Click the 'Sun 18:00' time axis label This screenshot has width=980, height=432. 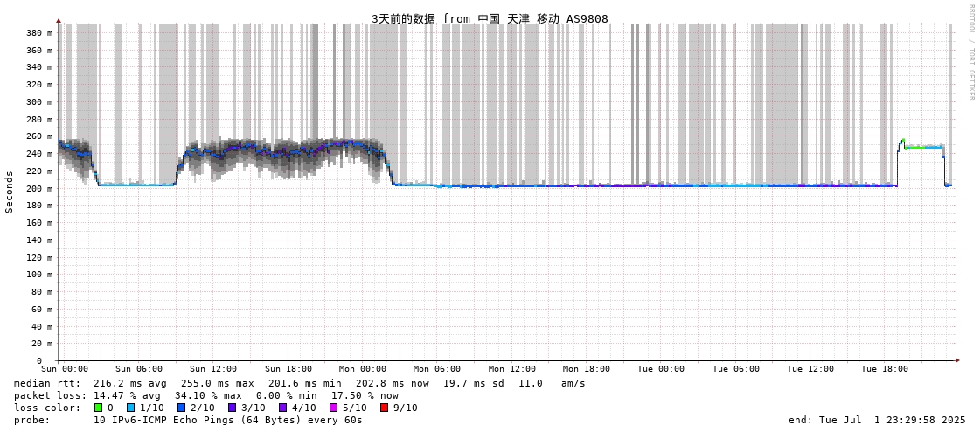288,369
